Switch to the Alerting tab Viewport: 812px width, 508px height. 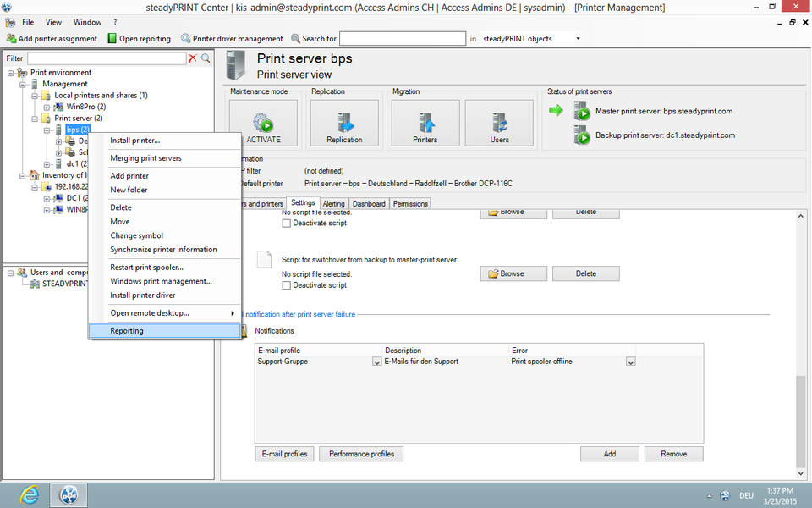point(333,204)
